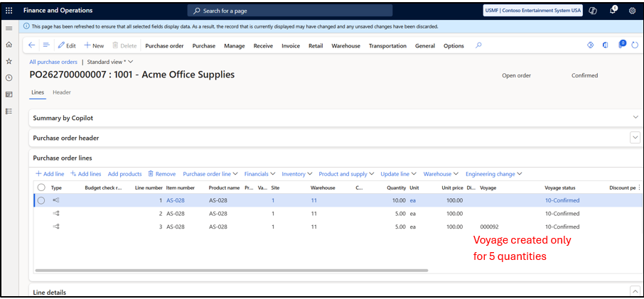Open the notifications bell icon
Image resolution: width=644 pixels, height=299 pixels.
click(613, 10)
